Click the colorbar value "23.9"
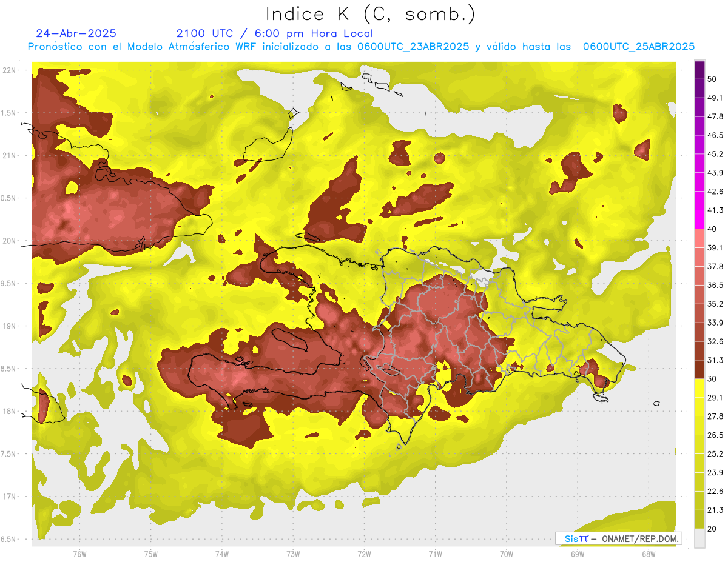Screen dimensions: 728x562 [x=715, y=473]
